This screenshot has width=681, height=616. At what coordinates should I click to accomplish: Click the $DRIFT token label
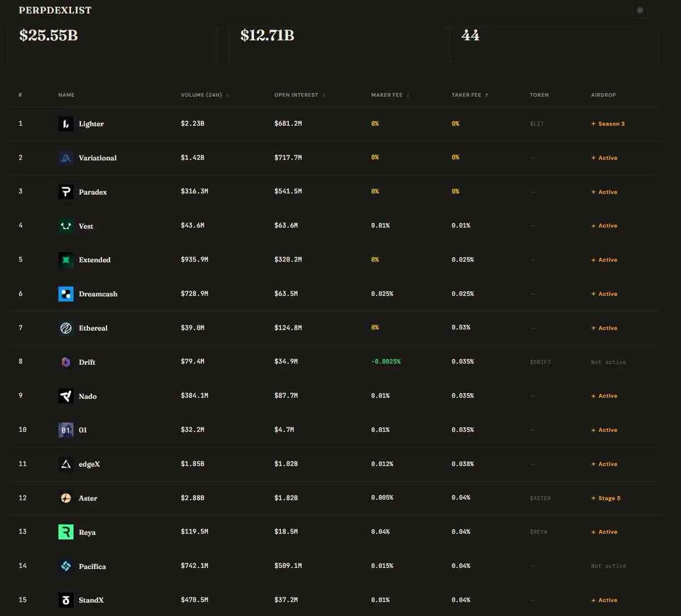click(x=540, y=362)
